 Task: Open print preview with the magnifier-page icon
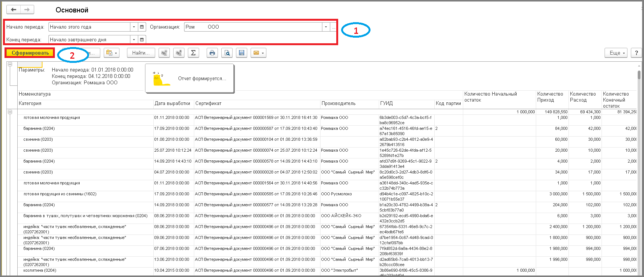point(227,53)
